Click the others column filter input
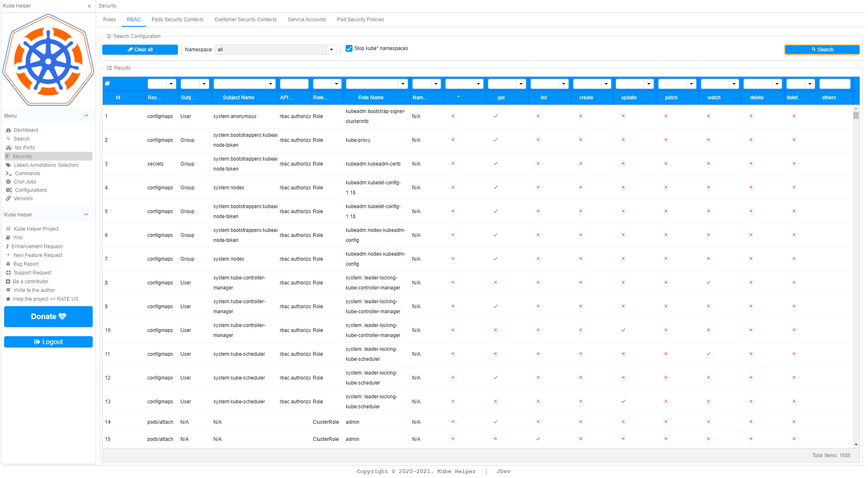This screenshot has width=868, height=478. pos(835,84)
